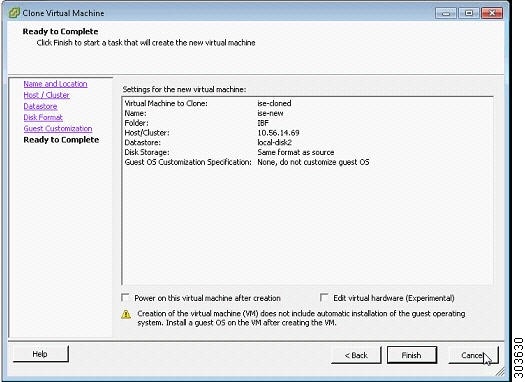This screenshot has width=525, height=382.
Task: Select datastore value local-disk2
Action: point(275,142)
